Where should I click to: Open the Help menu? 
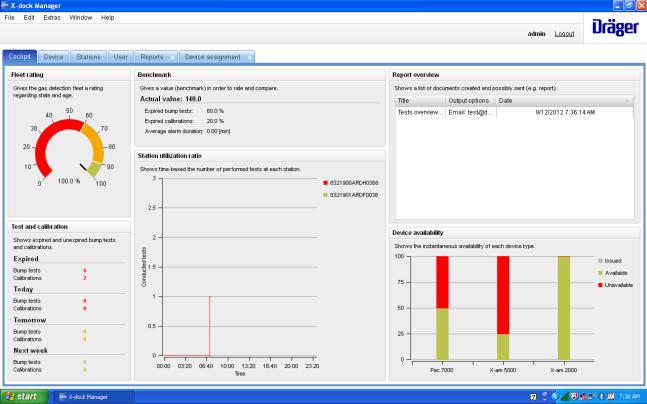tap(108, 17)
